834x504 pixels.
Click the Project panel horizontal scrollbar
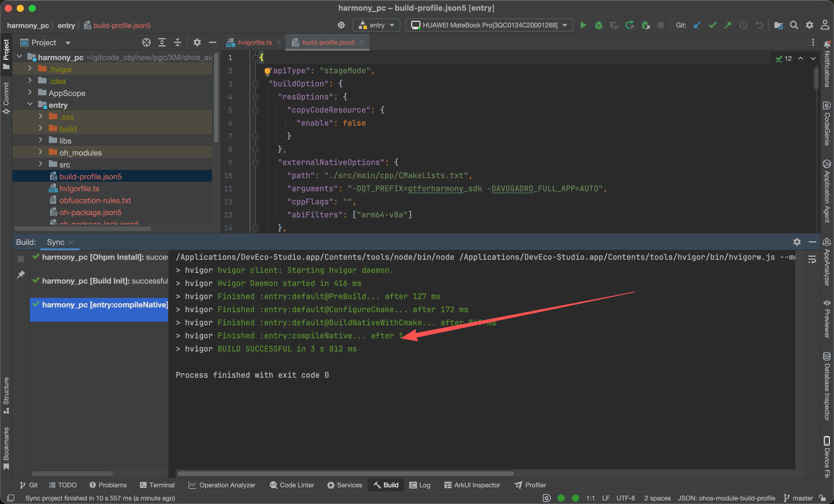(x=83, y=229)
